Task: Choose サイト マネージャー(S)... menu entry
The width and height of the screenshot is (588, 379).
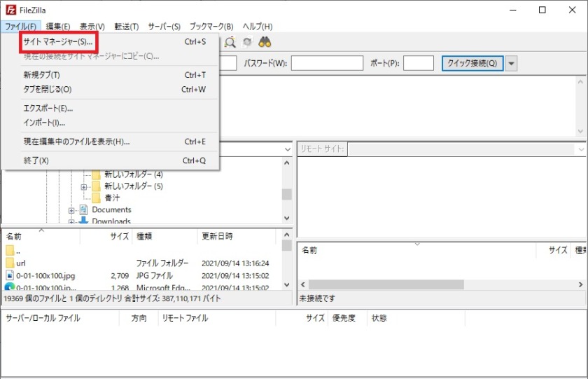Action: [58, 41]
